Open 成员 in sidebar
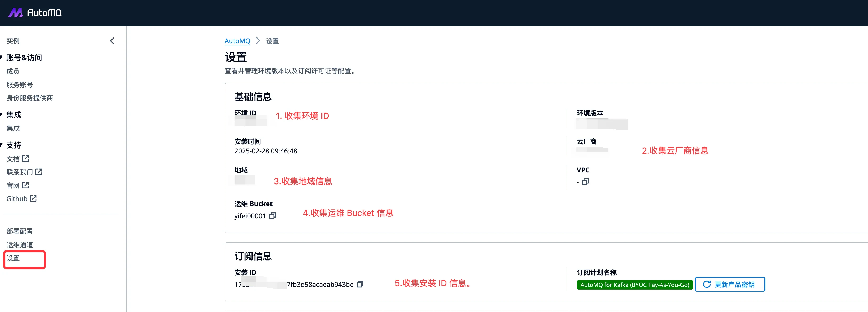Viewport: 868px width, 312px height. 13,71
